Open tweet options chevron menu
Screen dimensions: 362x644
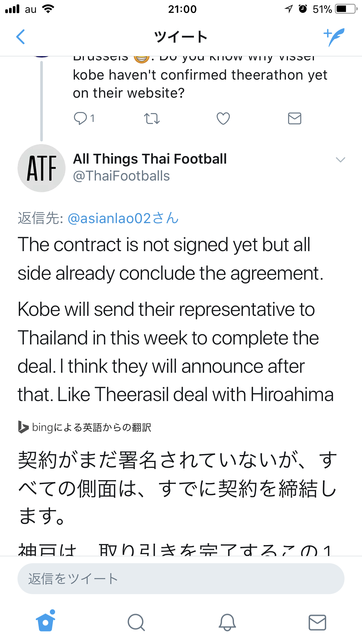[340, 160]
